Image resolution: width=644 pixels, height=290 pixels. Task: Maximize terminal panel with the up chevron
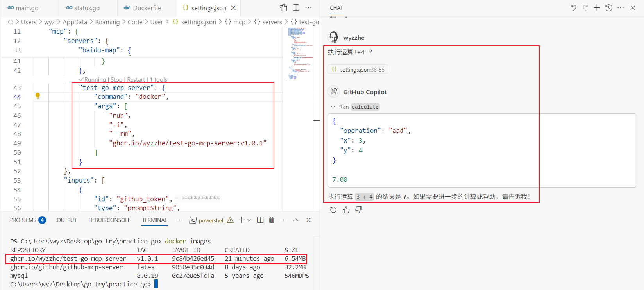click(x=296, y=220)
